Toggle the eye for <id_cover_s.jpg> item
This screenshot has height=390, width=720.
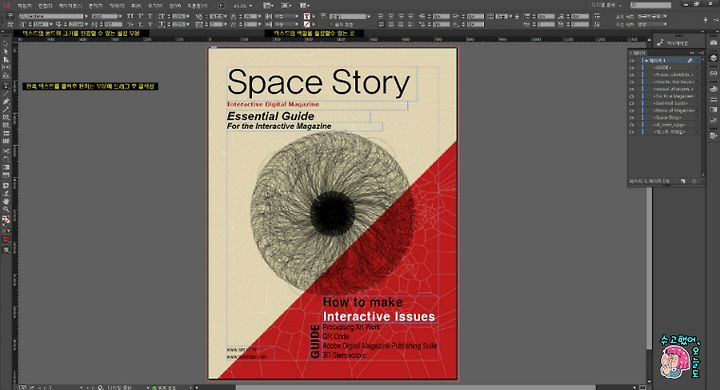(x=632, y=125)
